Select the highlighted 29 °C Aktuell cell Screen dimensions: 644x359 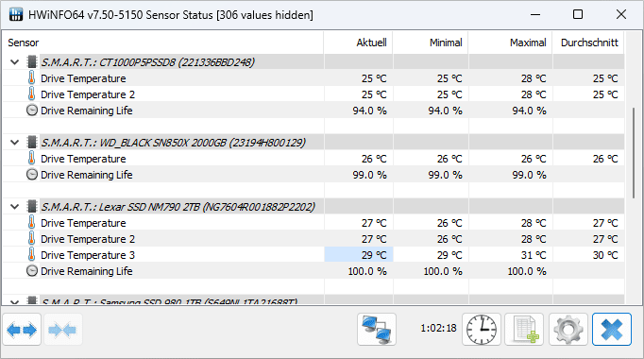(x=359, y=255)
